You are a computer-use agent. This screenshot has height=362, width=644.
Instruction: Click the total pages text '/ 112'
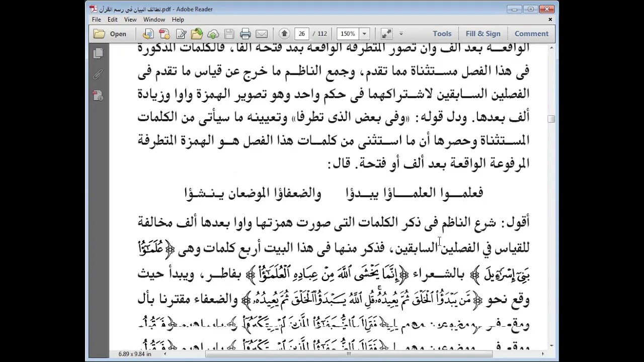point(319,34)
